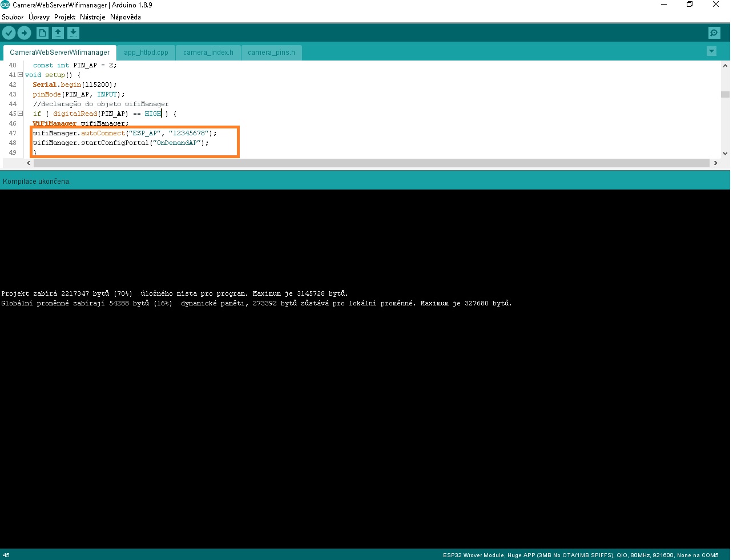Viewport: 741px width, 560px height.
Task: Create a new sketch with the New icon
Action: [x=42, y=33]
